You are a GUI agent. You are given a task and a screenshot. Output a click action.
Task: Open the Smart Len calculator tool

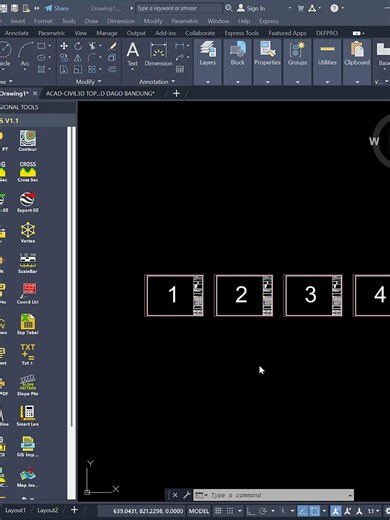coord(28,416)
